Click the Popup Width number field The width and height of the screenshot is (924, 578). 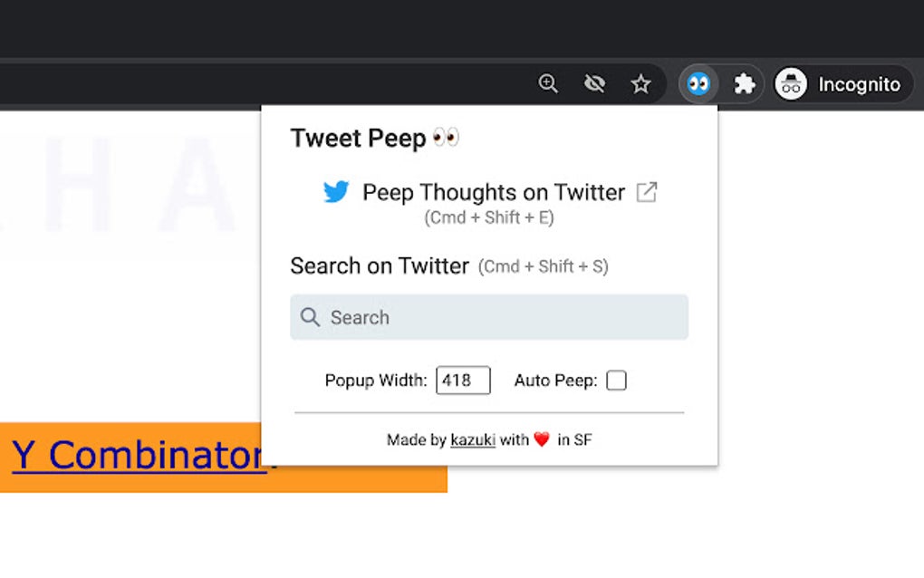(463, 381)
